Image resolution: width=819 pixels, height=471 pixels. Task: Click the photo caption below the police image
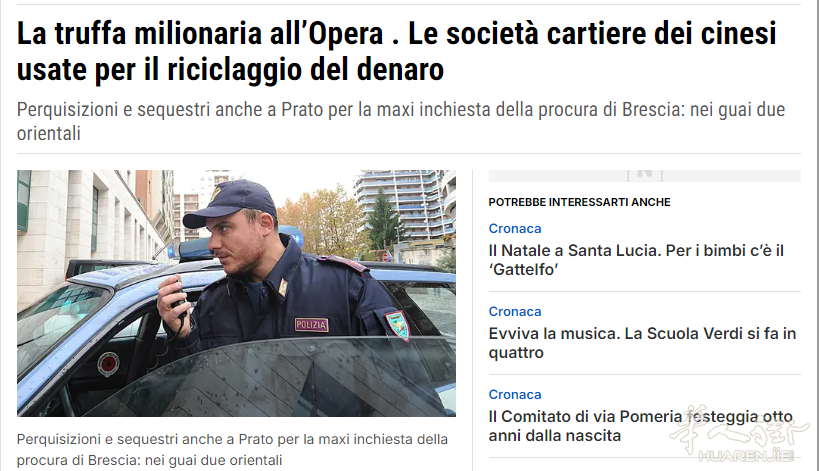pyautogui.click(x=232, y=450)
